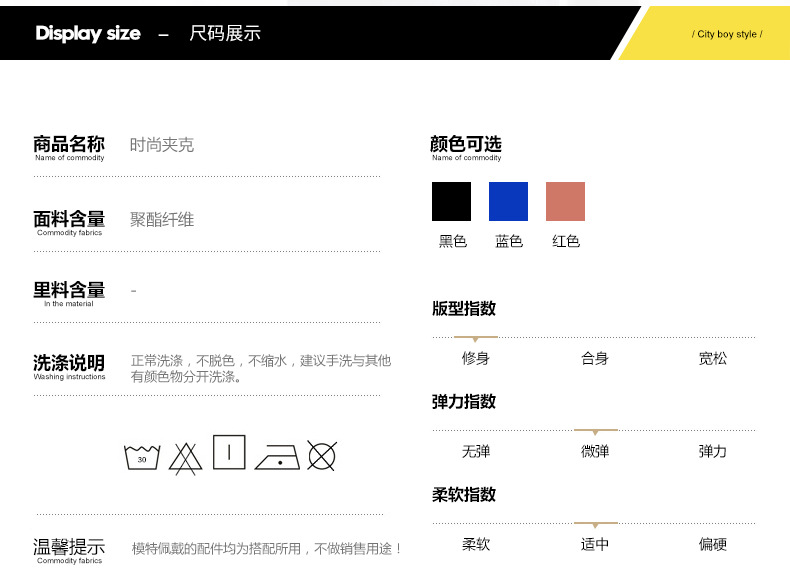Click the hang-dry square care icon
Image resolution: width=790 pixels, height=584 pixels.
click(x=229, y=452)
